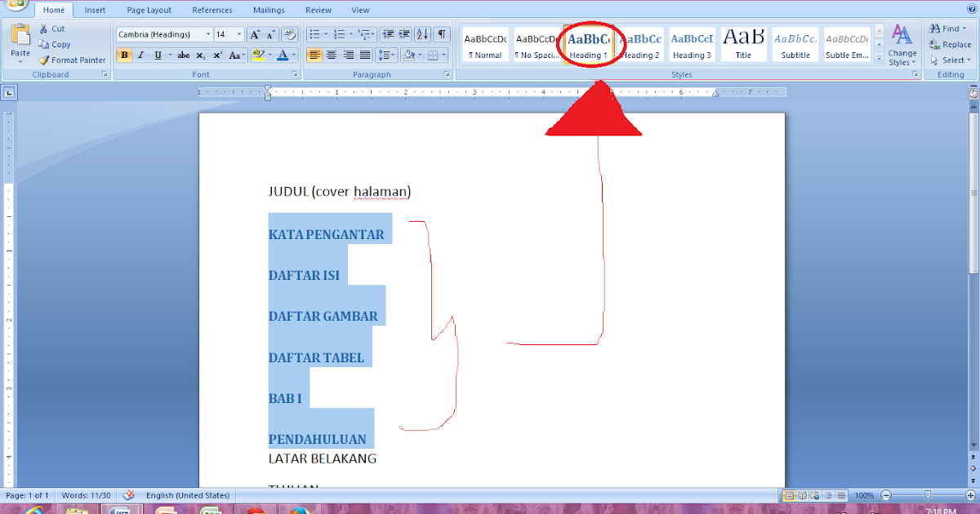Open the Review tab
The image size is (980, 514).
318,10
